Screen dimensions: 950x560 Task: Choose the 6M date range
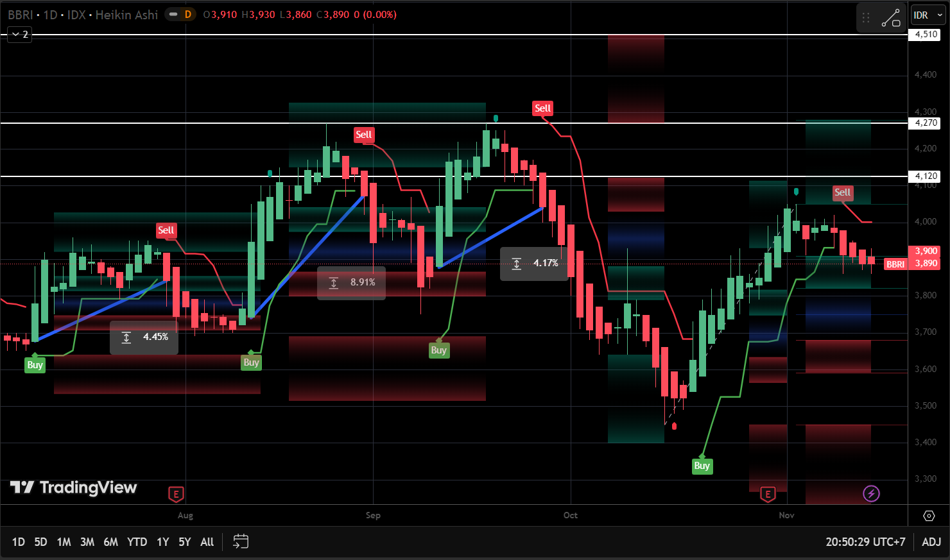110,542
